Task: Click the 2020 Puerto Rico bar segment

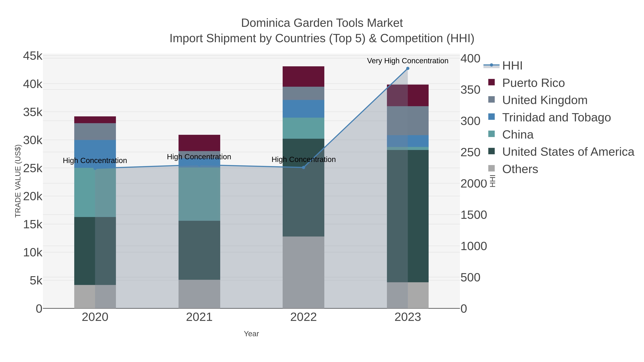Action: (95, 120)
